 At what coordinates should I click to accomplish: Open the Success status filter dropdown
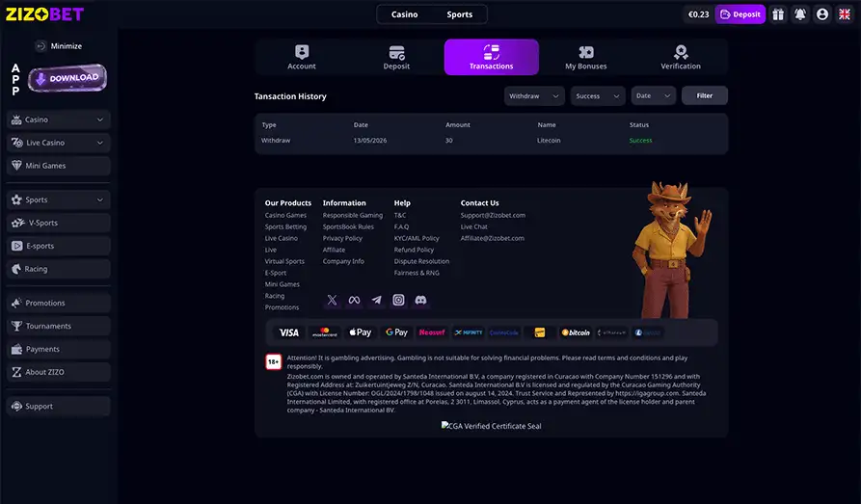pyautogui.click(x=598, y=95)
